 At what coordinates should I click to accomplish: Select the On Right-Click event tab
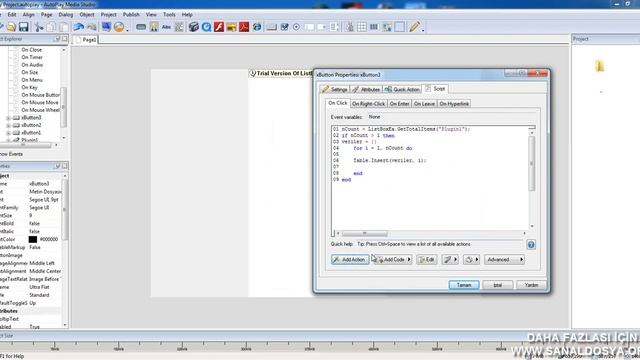tap(368, 104)
